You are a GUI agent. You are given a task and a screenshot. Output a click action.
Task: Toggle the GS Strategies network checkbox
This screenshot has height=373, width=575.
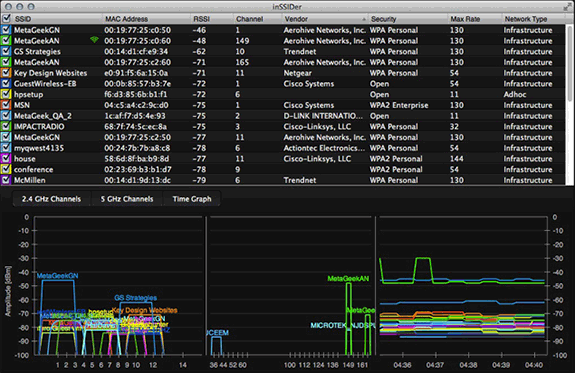point(6,51)
